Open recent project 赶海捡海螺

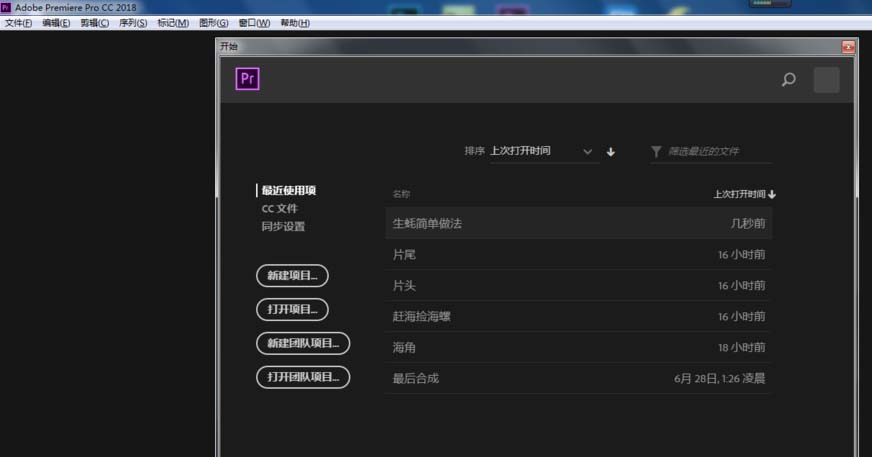578,316
